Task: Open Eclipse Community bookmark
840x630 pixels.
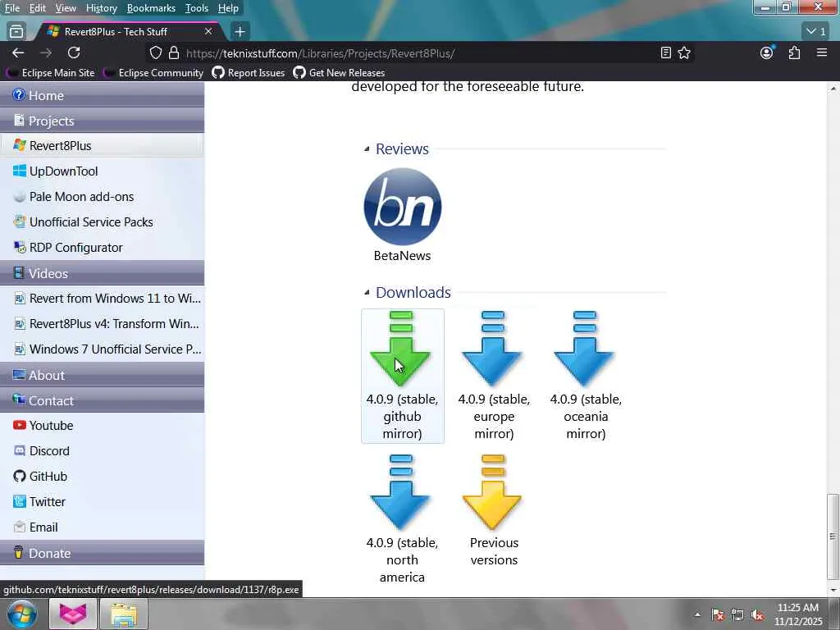Action: click(x=153, y=73)
